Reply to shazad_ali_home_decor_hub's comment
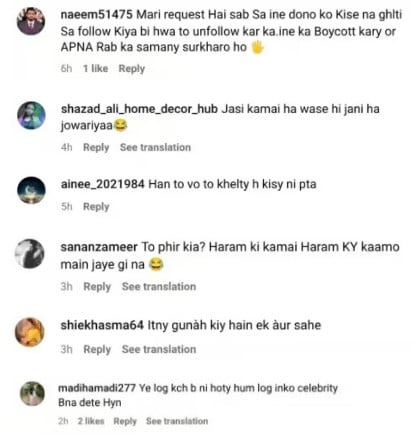The width and height of the screenshot is (419, 435). [x=96, y=147]
